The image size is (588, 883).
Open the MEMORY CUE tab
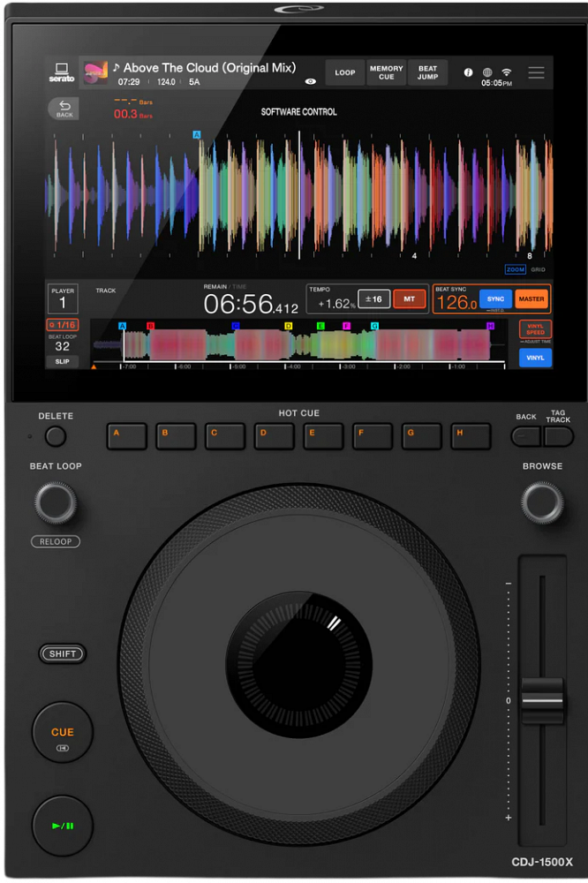click(x=386, y=72)
